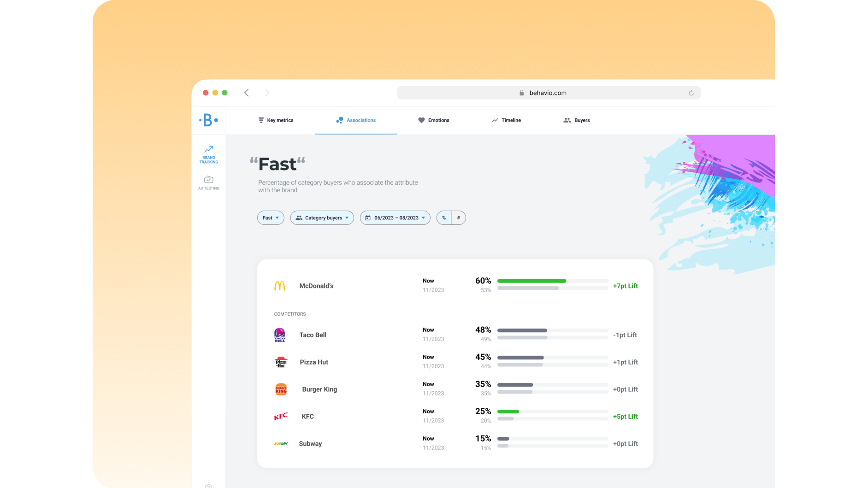Click the browser forward arrow
The height and width of the screenshot is (488, 868).
pyautogui.click(x=267, y=93)
